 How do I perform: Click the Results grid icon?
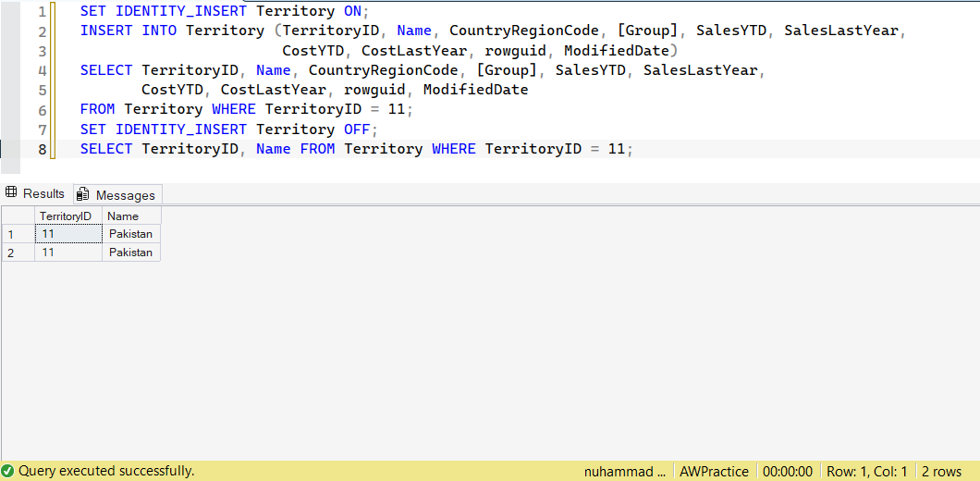tap(10, 193)
